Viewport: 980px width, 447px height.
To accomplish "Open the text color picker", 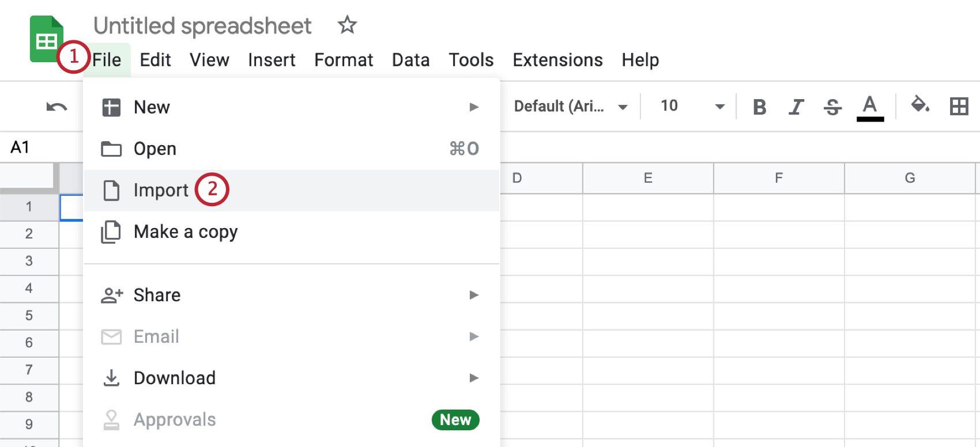I will click(x=870, y=107).
